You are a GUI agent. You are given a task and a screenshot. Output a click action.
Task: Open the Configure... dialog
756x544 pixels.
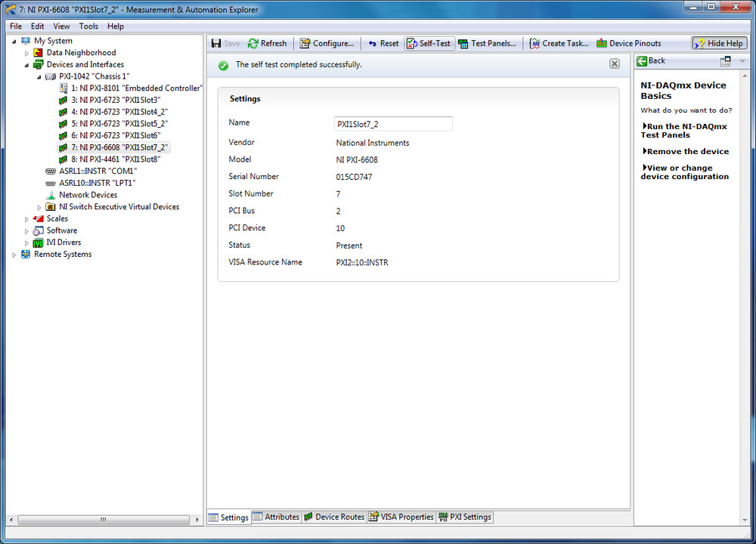coord(327,43)
